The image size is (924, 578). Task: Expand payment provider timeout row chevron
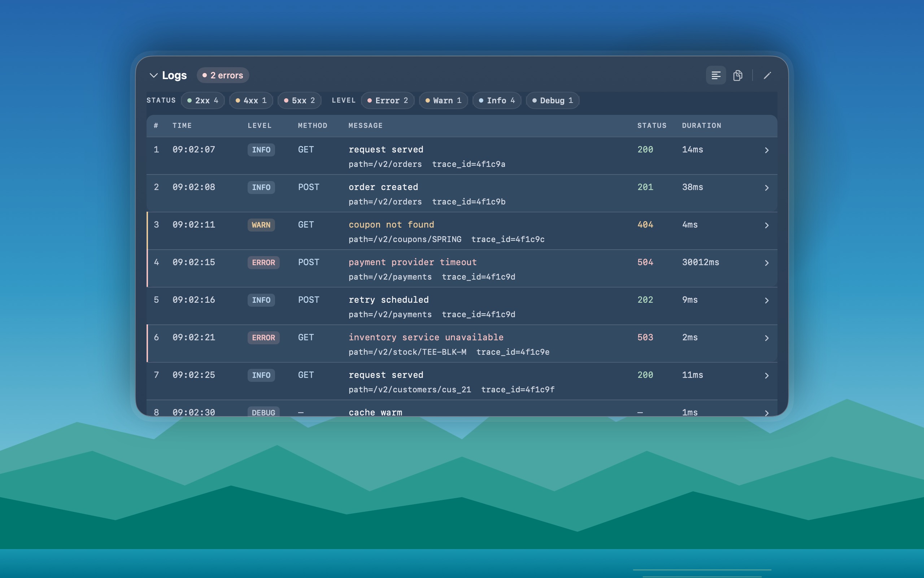(x=766, y=263)
